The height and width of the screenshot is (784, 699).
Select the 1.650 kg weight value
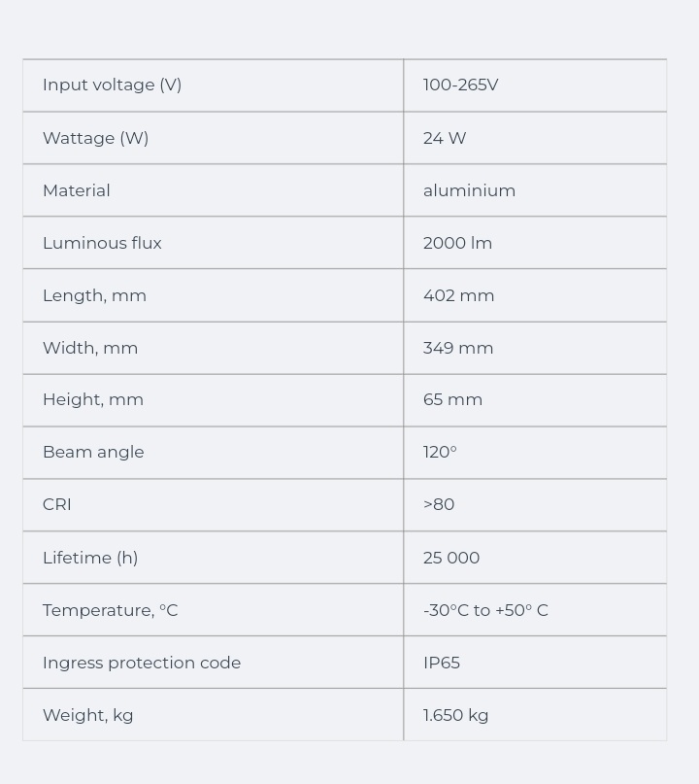(x=455, y=715)
